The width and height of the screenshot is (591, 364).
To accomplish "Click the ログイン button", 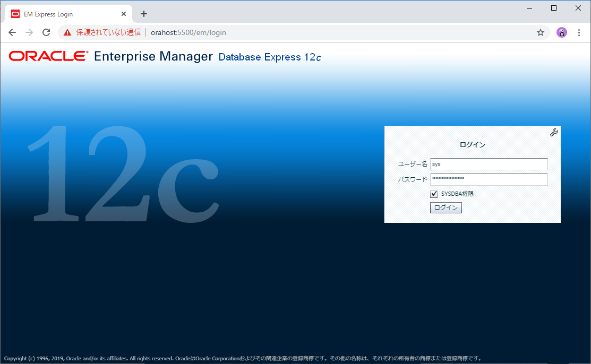I will (x=446, y=207).
